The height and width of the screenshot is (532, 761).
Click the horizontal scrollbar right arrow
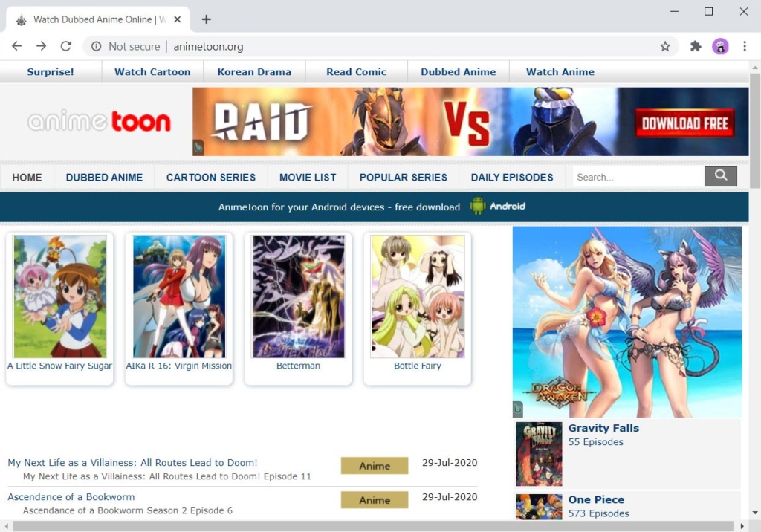[742, 526]
